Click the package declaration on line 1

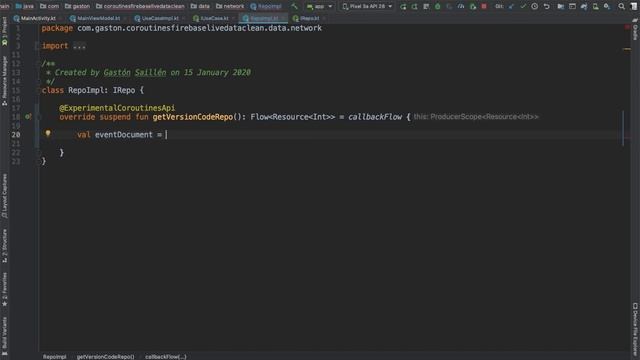[x=182, y=28]
